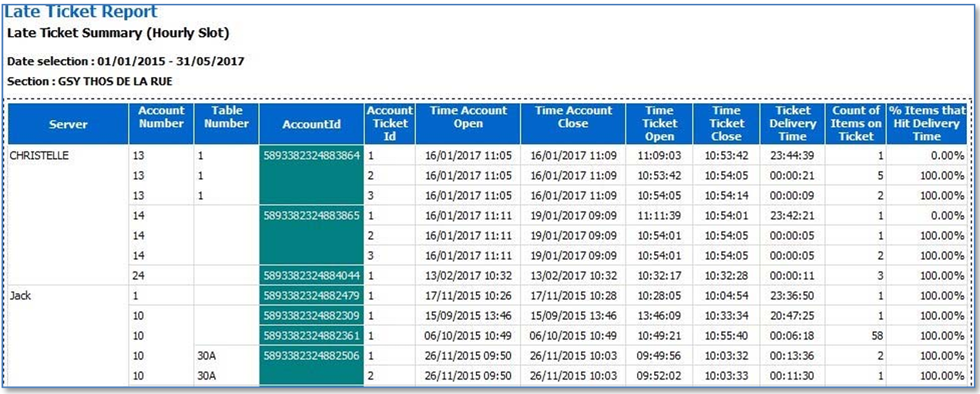
Task: Open account ID 5893382324883864
Action: (x=311, y=155)
